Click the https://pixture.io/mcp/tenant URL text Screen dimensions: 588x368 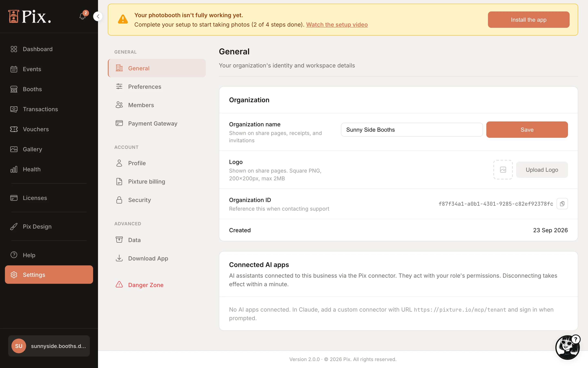click(x=460, y=310)
